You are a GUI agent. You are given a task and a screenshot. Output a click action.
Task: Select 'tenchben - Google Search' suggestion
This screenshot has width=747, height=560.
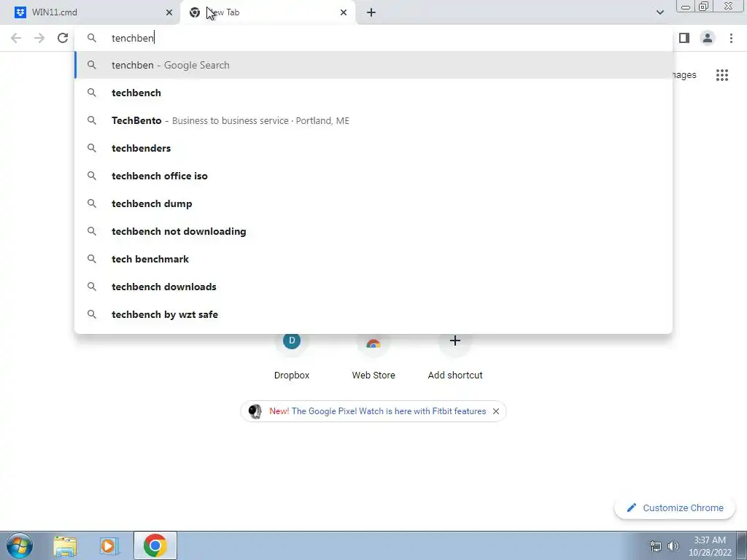[373, 65]
